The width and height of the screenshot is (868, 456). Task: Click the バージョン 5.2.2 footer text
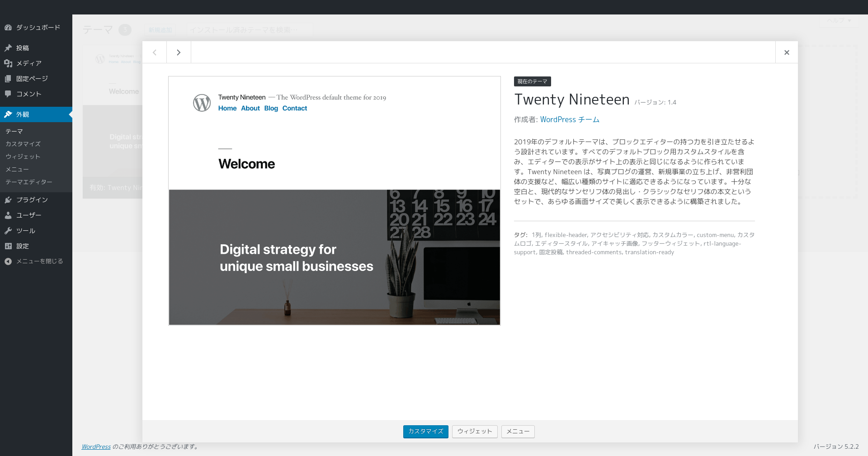[836, 446]
